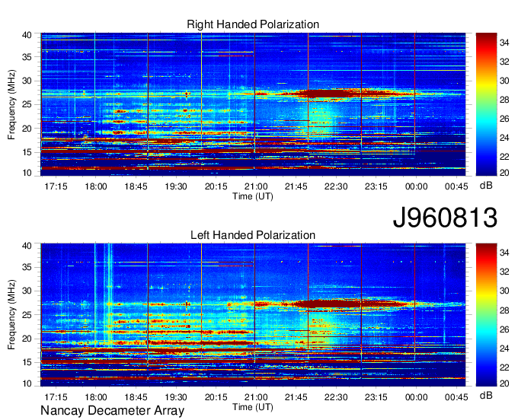Click the 00:00 tick under Right Handed plot

click(x=416, y=186)
